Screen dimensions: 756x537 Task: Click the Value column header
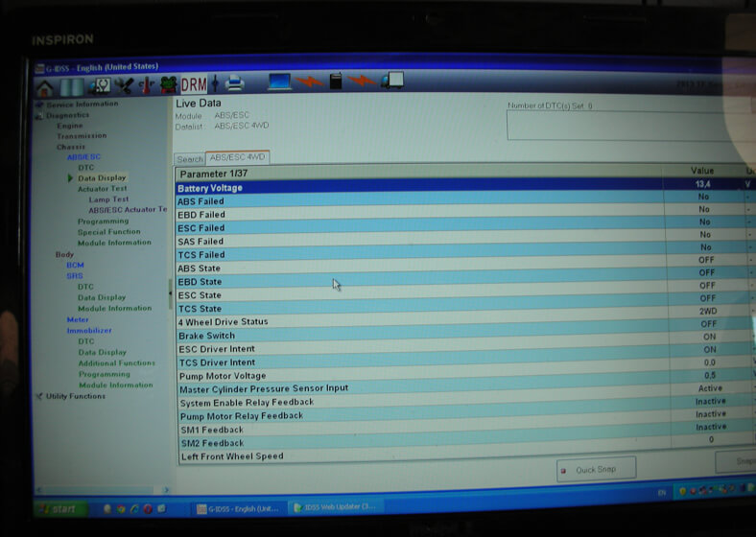point(702,171)
